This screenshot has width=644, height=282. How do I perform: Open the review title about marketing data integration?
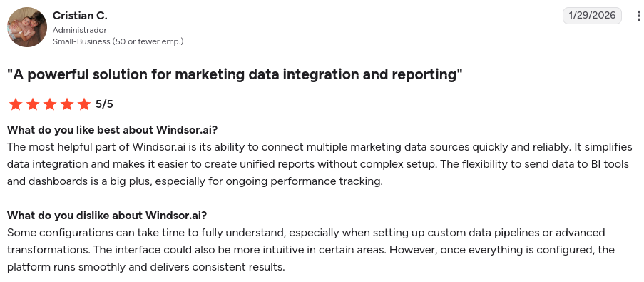(x=235, y=74)
